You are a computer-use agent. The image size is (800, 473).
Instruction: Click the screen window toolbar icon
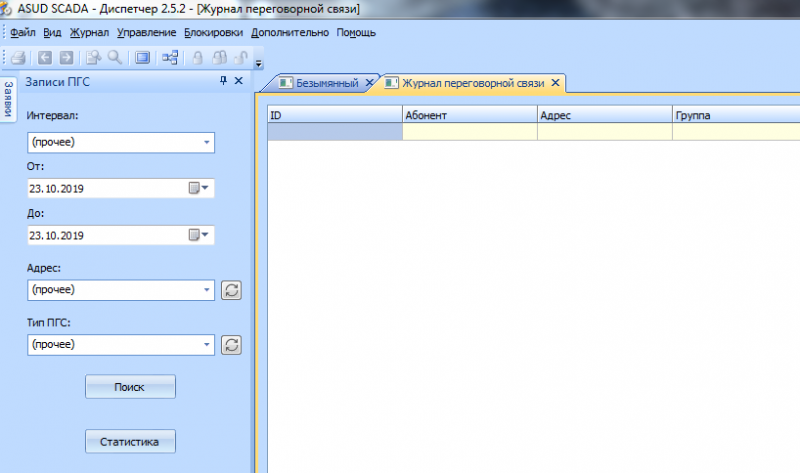tap(142, 58)
